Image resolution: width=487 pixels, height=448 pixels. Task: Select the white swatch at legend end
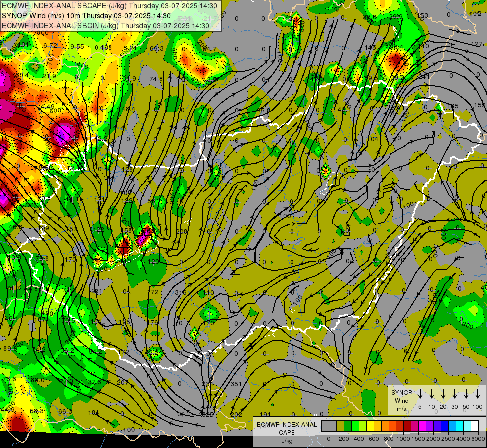coord(475,426)
